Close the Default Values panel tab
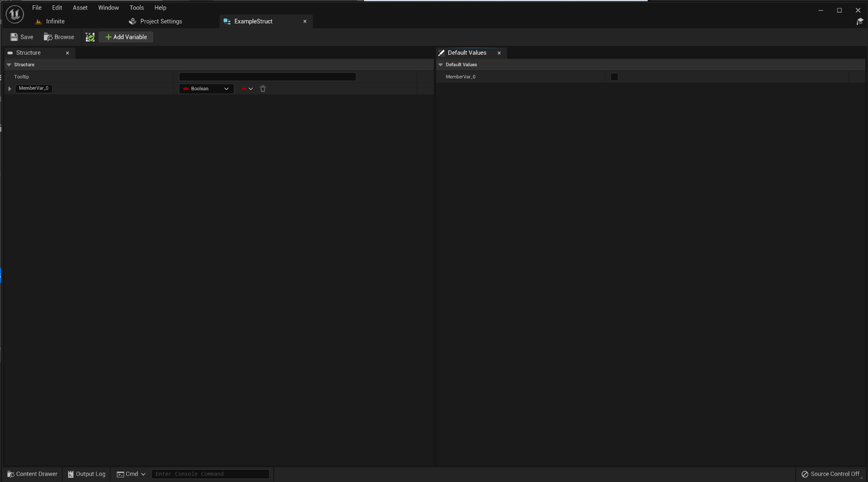Image resolution: width=868 pixels, height=482 pixels. coord(499,53)
